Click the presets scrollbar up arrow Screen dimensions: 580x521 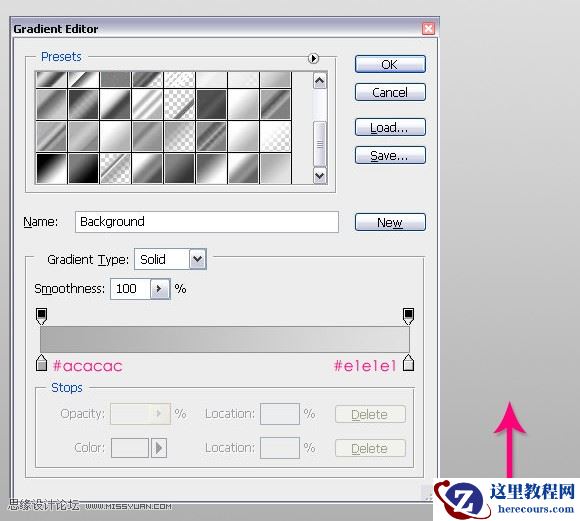pyautogui.click(x=320, y=81)
